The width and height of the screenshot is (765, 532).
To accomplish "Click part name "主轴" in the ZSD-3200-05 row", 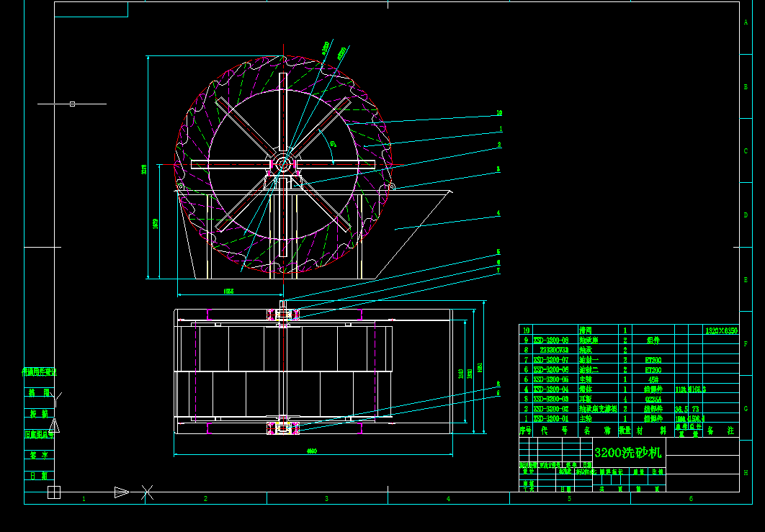I will [586, 380].
